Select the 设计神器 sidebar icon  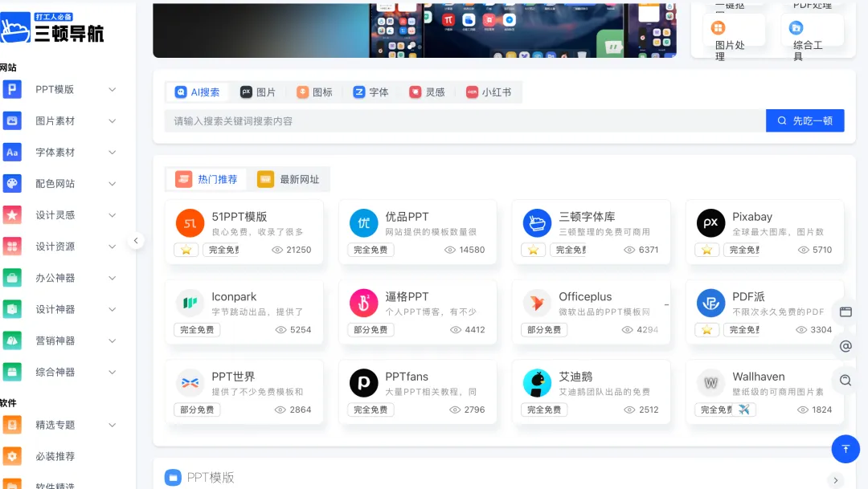[12, 309]
